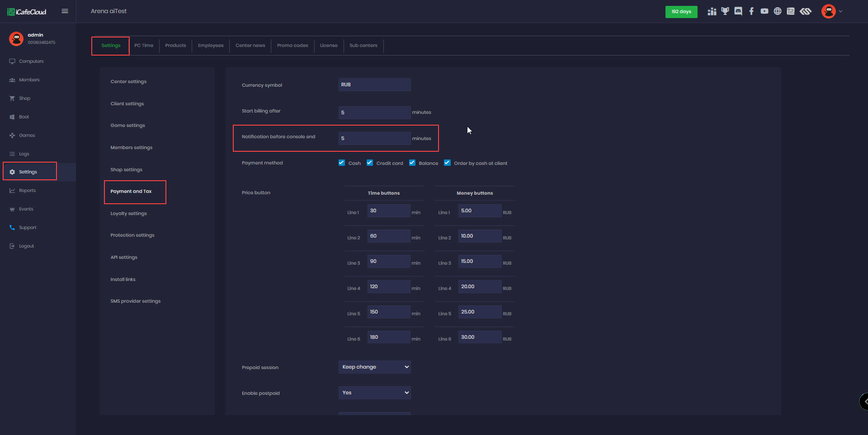
Task: Open Logs from the sidebar
Action: click(x=24, y=154)
